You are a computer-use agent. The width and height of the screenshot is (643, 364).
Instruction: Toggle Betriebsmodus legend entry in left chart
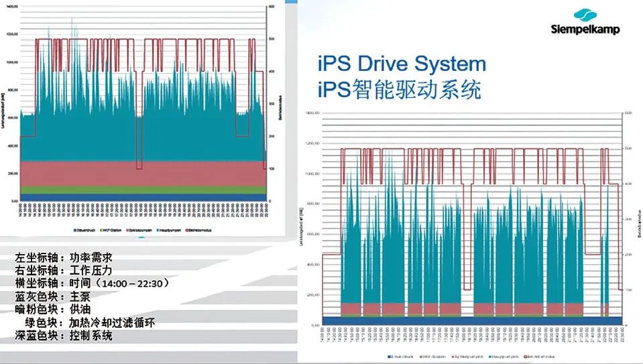point(198,231)
